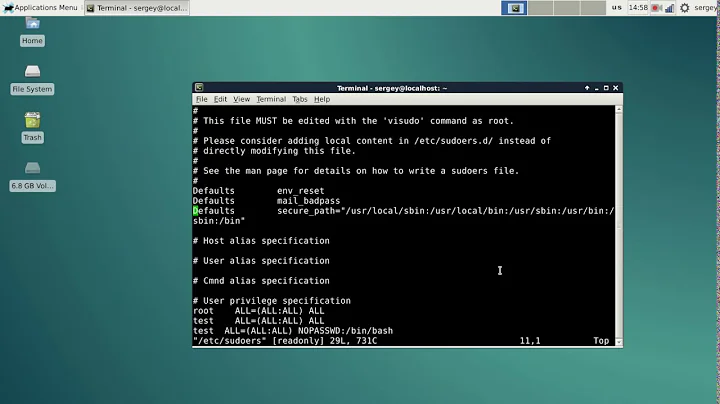The image size is (720, 404).
Task: Open the Terminal menu
Action: point(271,99)
